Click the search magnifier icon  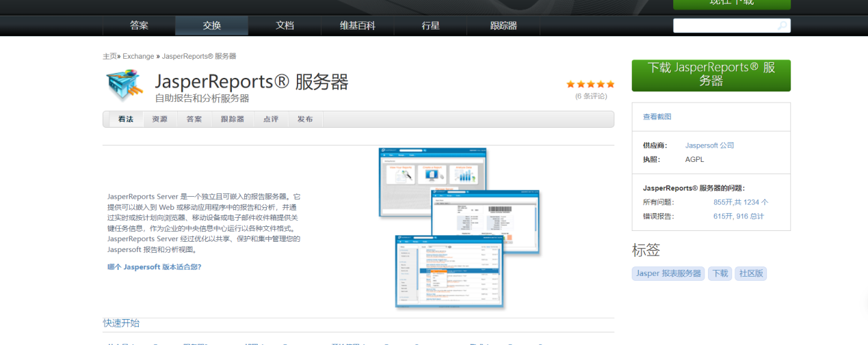(782, 26)
